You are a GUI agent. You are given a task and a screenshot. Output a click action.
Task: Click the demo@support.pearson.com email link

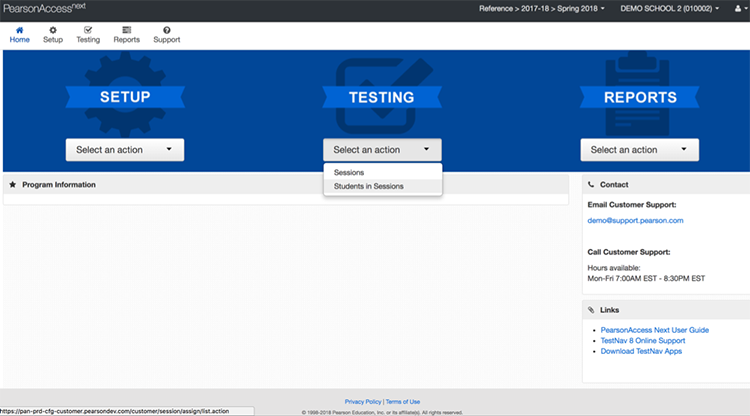[x=635, y=220]
